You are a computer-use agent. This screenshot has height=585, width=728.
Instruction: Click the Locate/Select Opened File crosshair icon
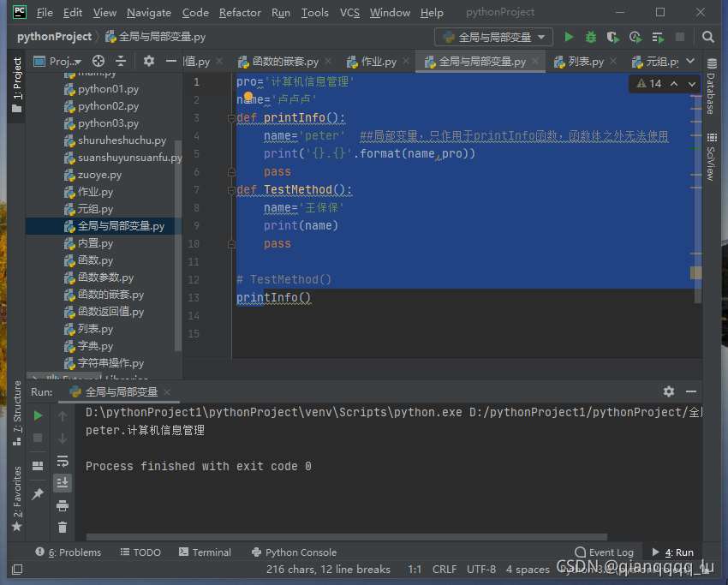pos(98,61)
